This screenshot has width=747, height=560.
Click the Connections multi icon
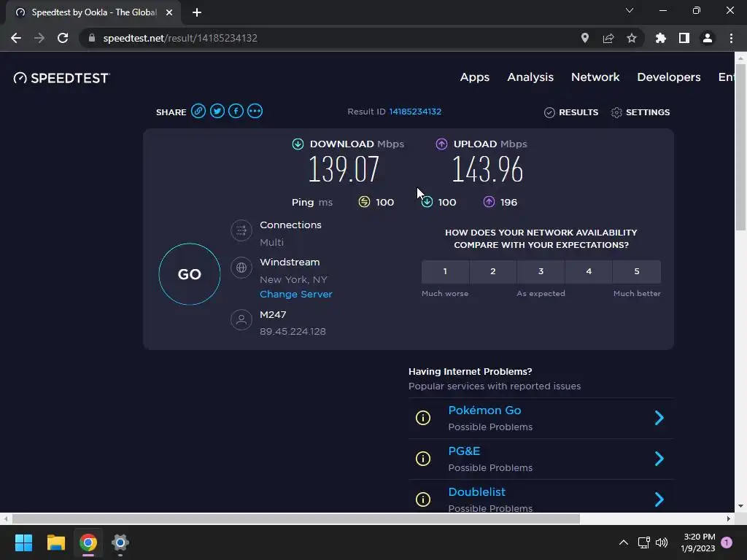(x=241, y=230)
